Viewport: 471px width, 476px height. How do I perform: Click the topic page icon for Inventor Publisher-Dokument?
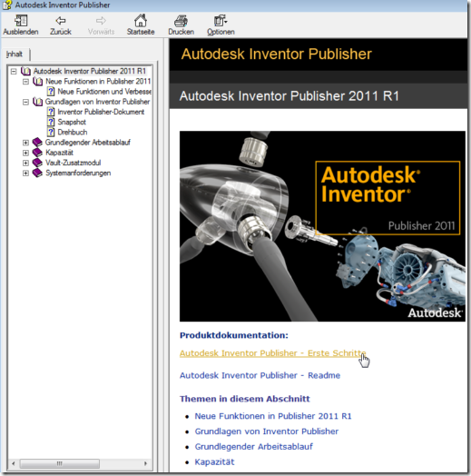[x=51, y=112]
